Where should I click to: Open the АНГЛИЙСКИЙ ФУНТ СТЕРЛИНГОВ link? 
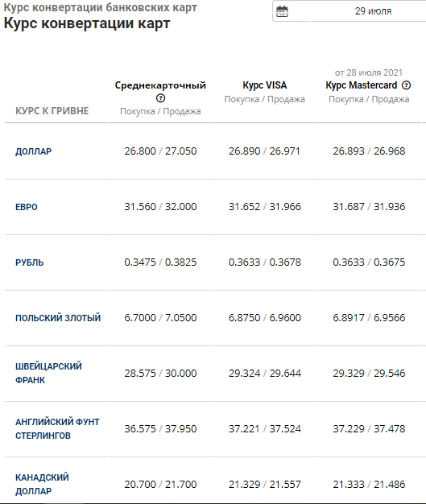pos(57,429)
